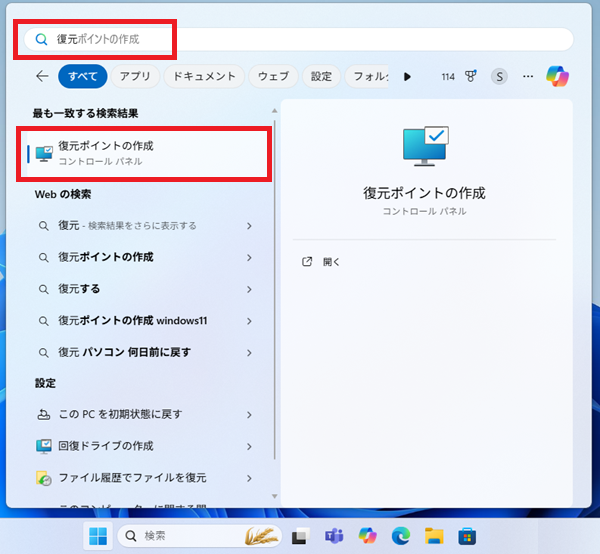This screenshot has width=600, height=554.
Task: Switch to the アプリ filter tab
Action: tap(135, 77)
